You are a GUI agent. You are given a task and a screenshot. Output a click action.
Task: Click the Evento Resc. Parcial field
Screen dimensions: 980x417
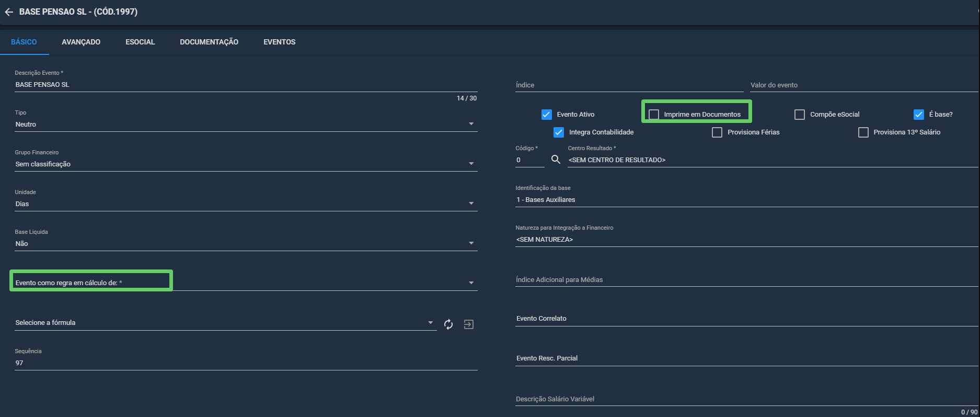click(x=747, y=358)
